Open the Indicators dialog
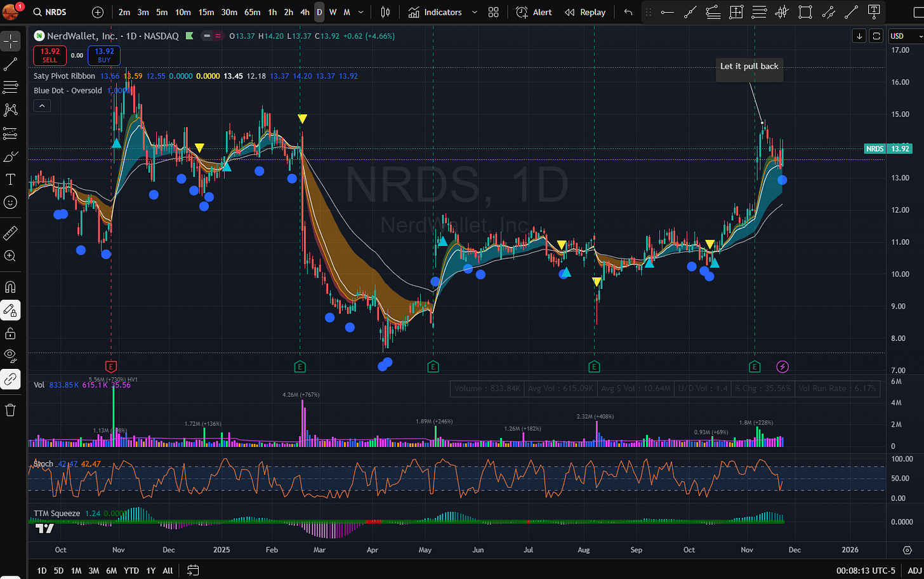 [x=435, y=12]
